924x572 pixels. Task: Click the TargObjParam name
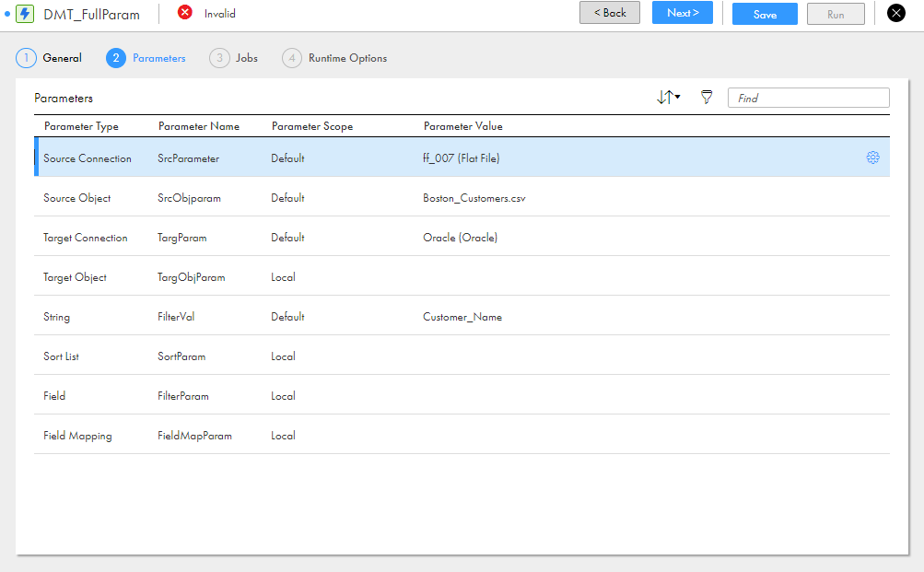pyautogui.click(x=191, y=277)
